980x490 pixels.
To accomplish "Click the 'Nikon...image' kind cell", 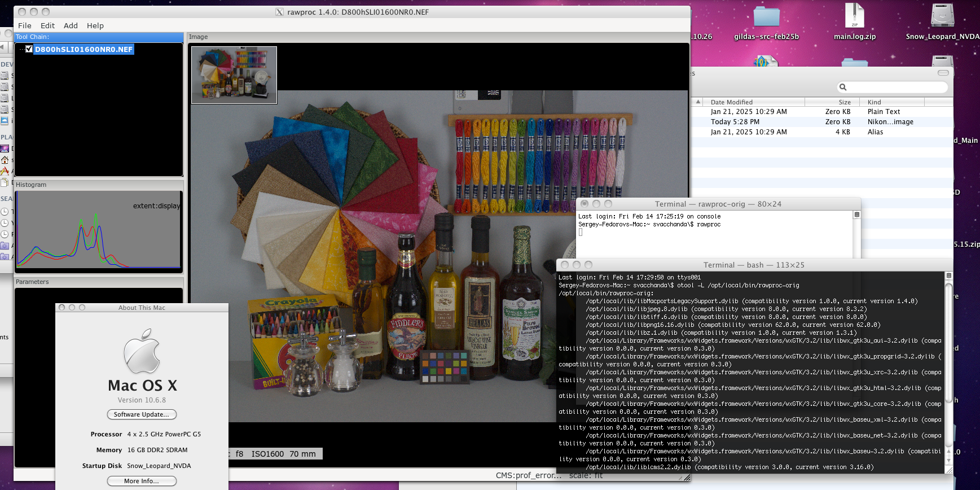I will pyautogui.click(x=890, y=122).
